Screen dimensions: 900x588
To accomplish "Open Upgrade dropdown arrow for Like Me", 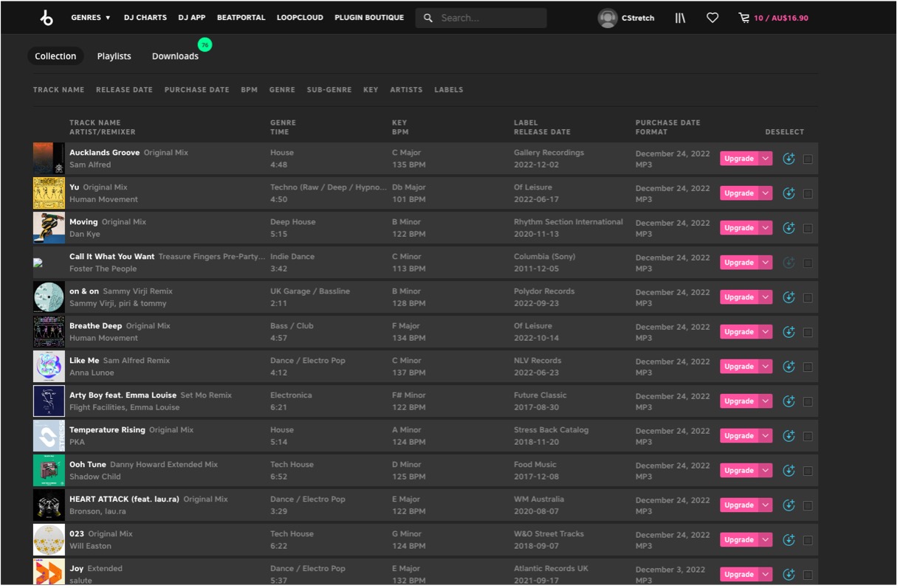I will pos(766,367).
